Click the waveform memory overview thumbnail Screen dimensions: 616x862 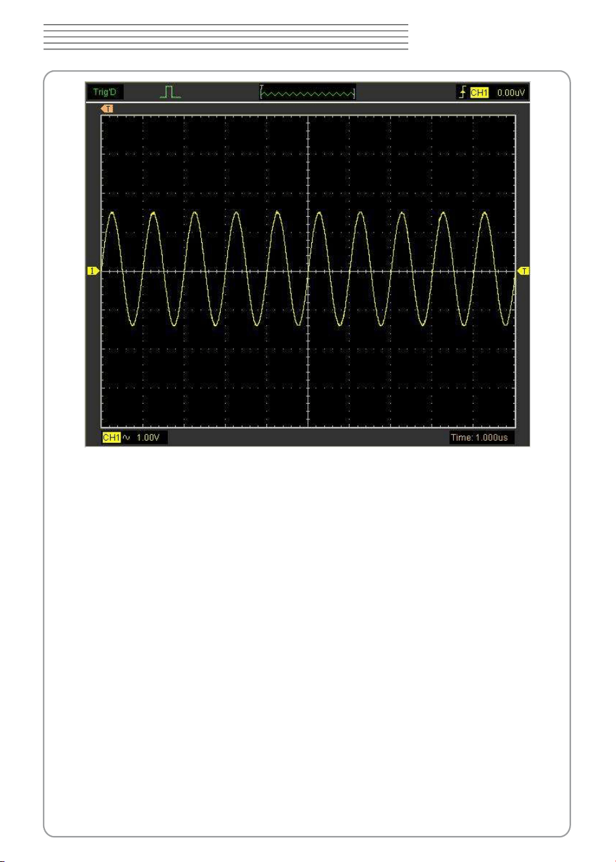307,92
